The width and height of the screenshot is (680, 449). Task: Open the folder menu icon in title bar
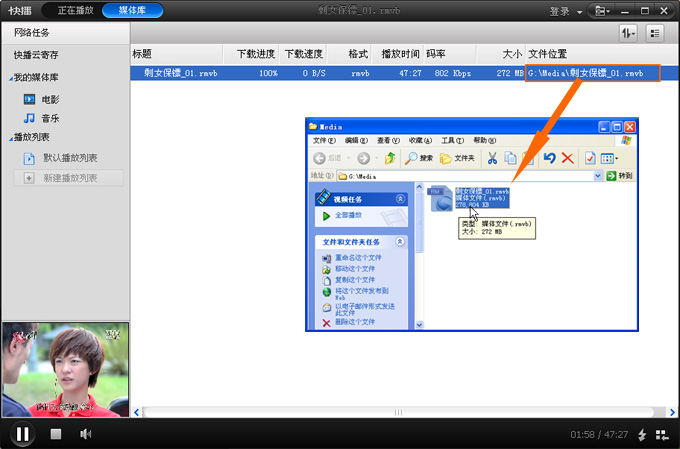602,11
